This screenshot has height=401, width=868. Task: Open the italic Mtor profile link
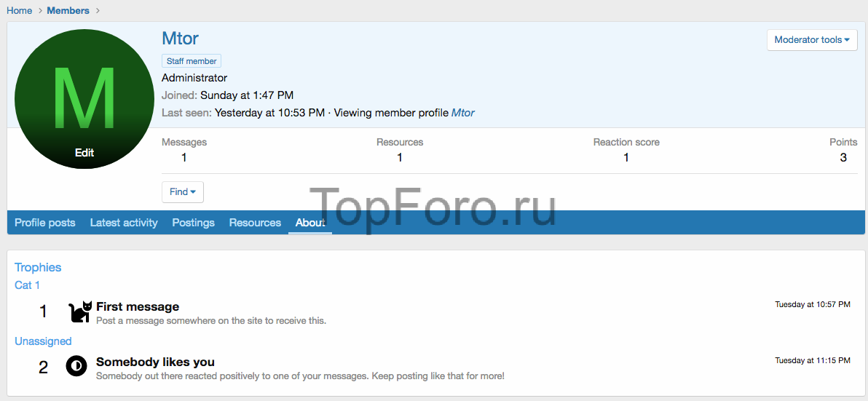tap(463, 113)
